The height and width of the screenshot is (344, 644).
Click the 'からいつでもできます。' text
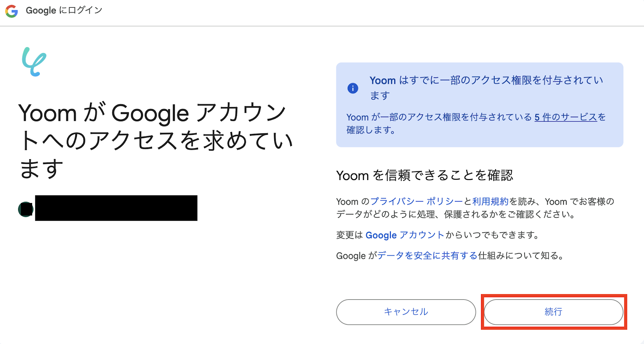492,235
